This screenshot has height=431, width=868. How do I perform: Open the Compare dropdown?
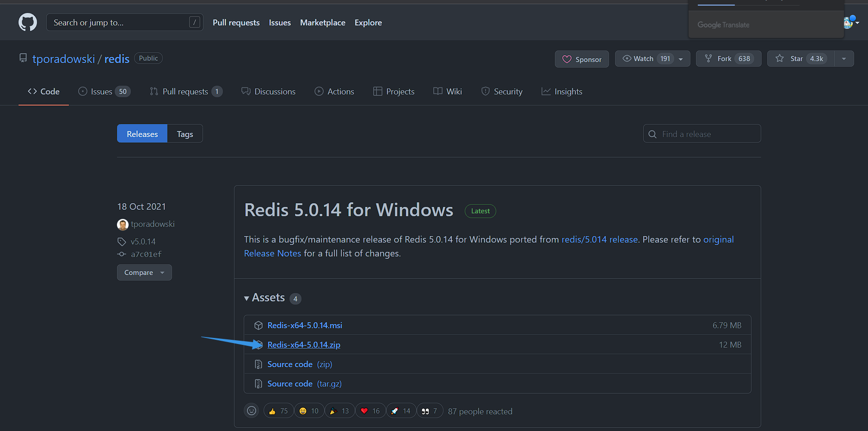tap(144, 272)
